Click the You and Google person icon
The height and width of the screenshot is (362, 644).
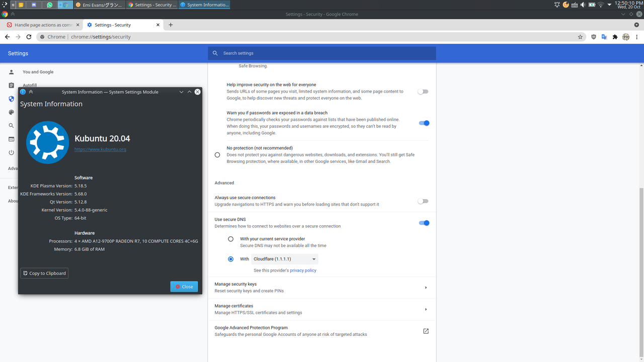(12, 72)
